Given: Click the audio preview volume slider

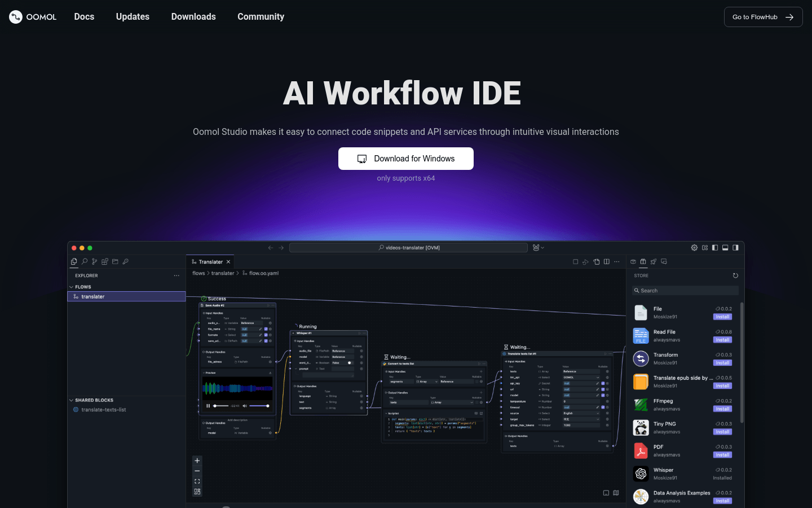Looking at the screenshot, I should pyautogui.click(x=259, y=406).
